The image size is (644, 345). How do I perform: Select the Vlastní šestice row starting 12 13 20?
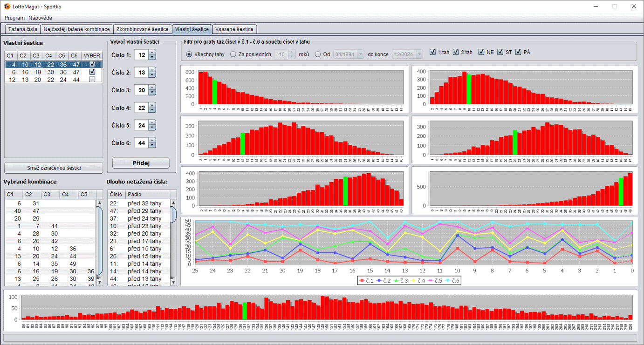pyautogui.click(x=53, y=80)
